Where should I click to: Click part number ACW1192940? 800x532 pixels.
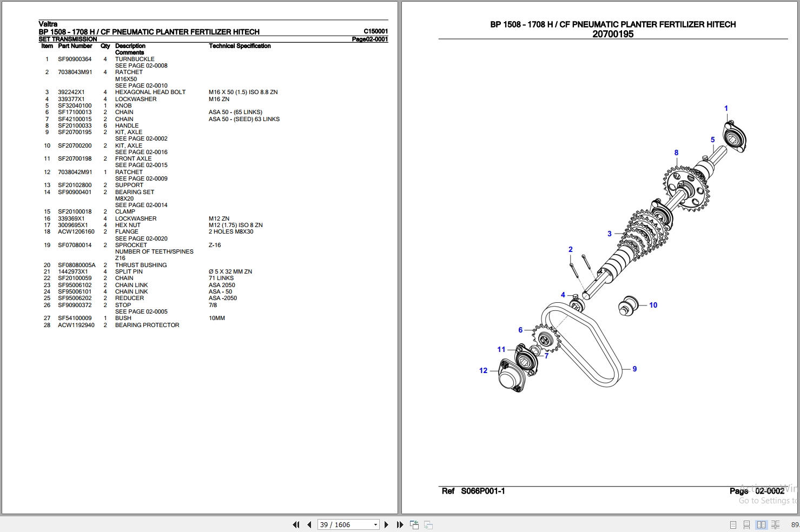(x=76, y=325)
